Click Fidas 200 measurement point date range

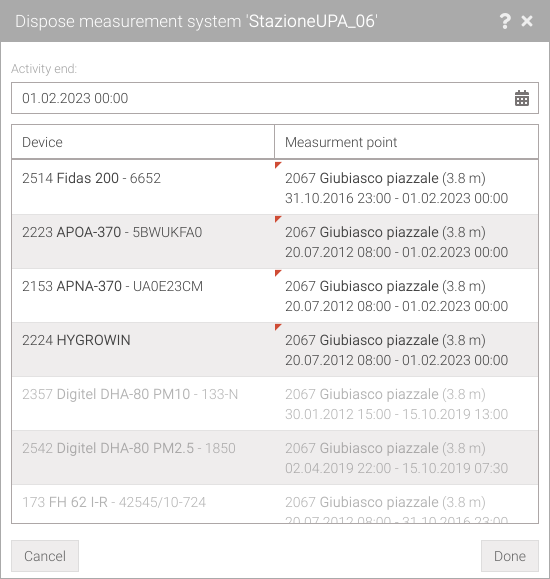tap(396, 198)
